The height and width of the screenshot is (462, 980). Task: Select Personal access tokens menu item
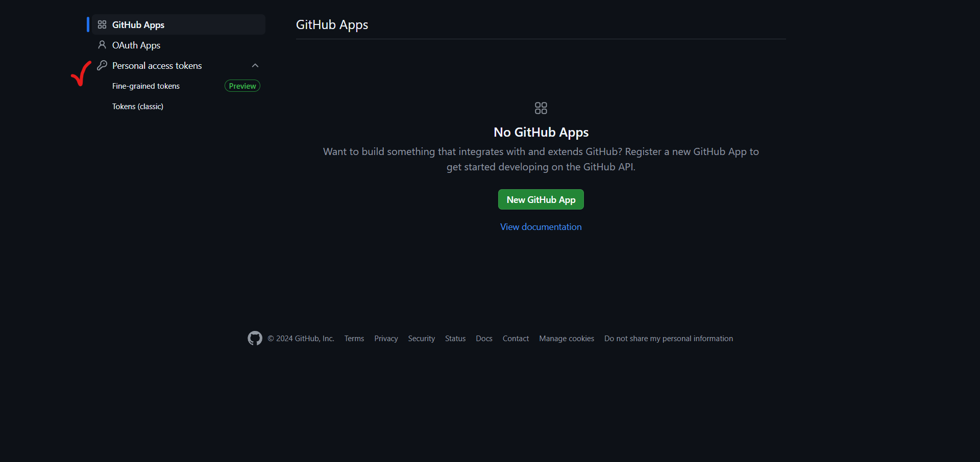[x=179, y=65]
